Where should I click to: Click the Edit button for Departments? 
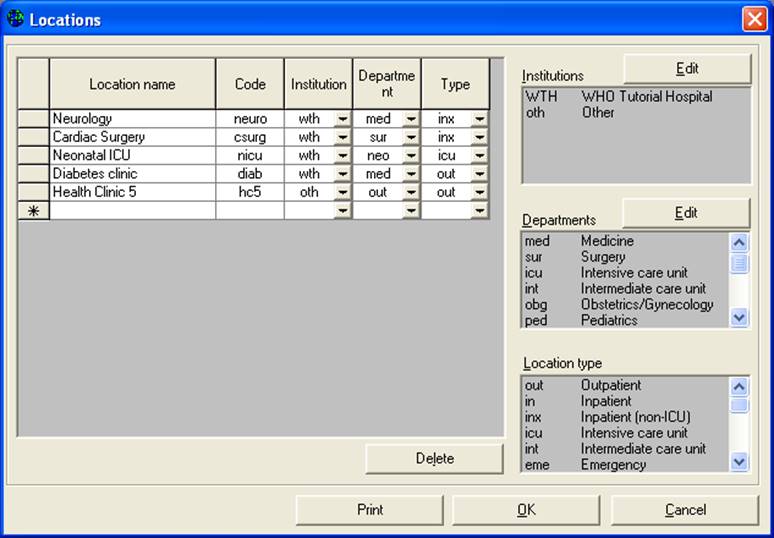(686, 213)
